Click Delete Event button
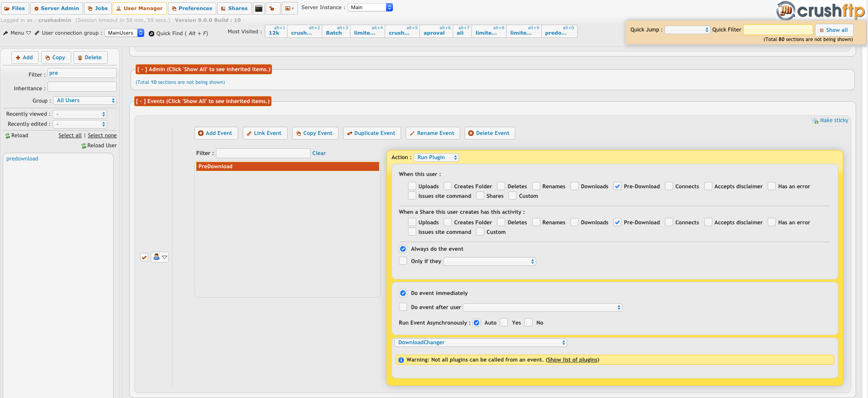The width and height of the screenshot is (868, 398). click(490, 133)
